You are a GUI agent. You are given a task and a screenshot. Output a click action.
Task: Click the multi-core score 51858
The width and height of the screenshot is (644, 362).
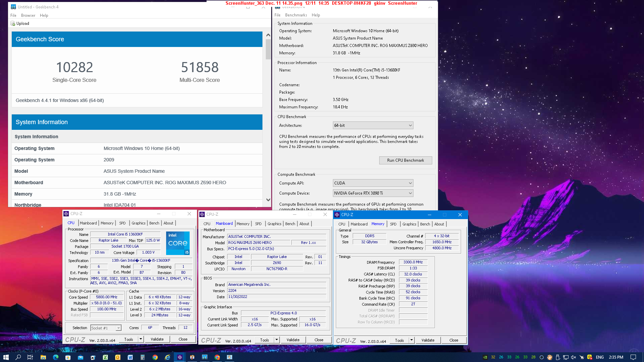click(200, 67)
